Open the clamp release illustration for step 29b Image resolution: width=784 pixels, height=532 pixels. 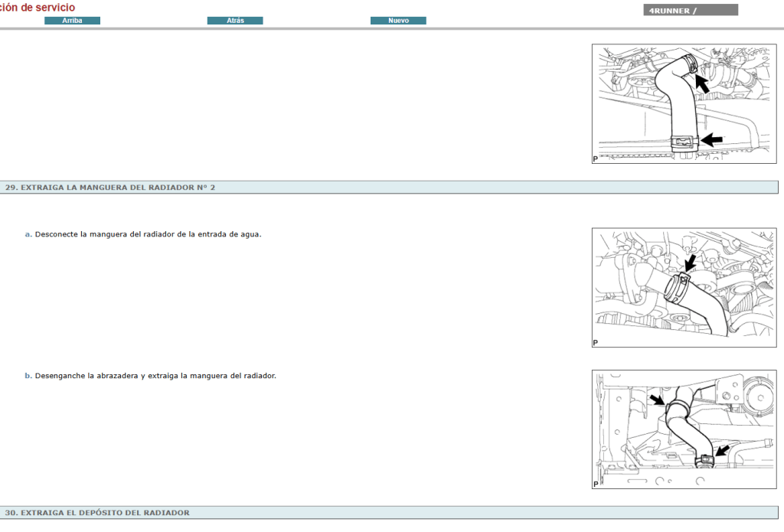[x=684, y=430]
